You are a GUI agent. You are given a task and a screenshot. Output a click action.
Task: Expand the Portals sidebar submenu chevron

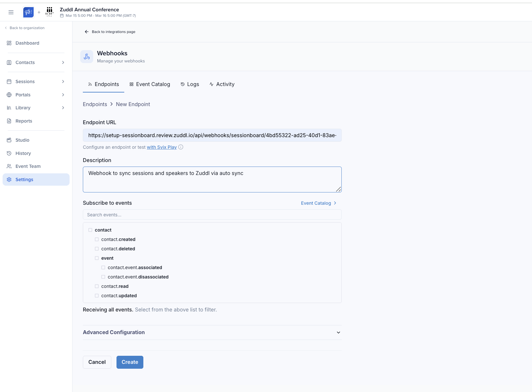[x=63, y=95]
